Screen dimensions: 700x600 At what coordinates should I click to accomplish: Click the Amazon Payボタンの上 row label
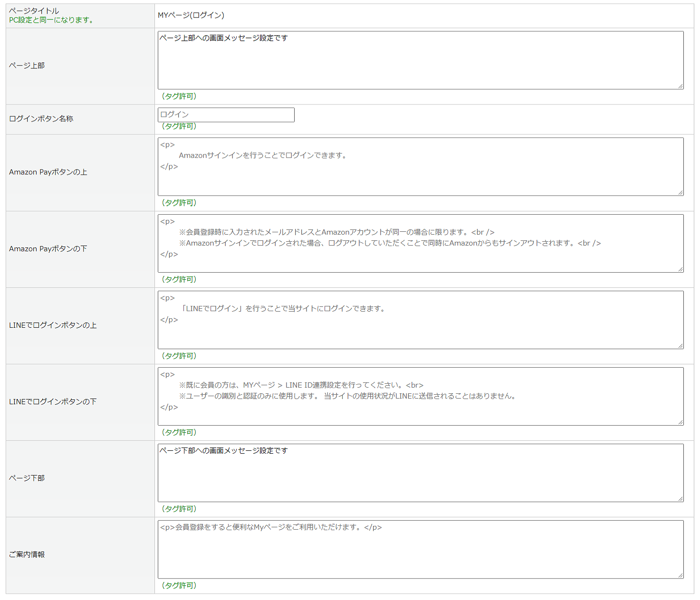pyautogui.click(x=48, y=172)
